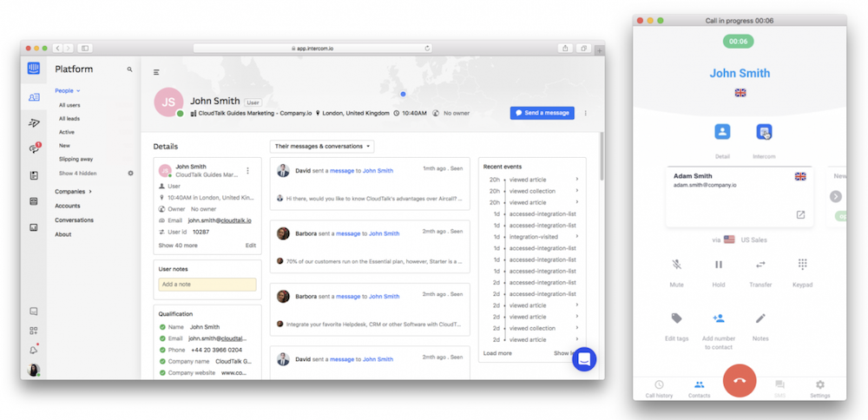Open the People/contacts sidebar icon

(34, 97)
